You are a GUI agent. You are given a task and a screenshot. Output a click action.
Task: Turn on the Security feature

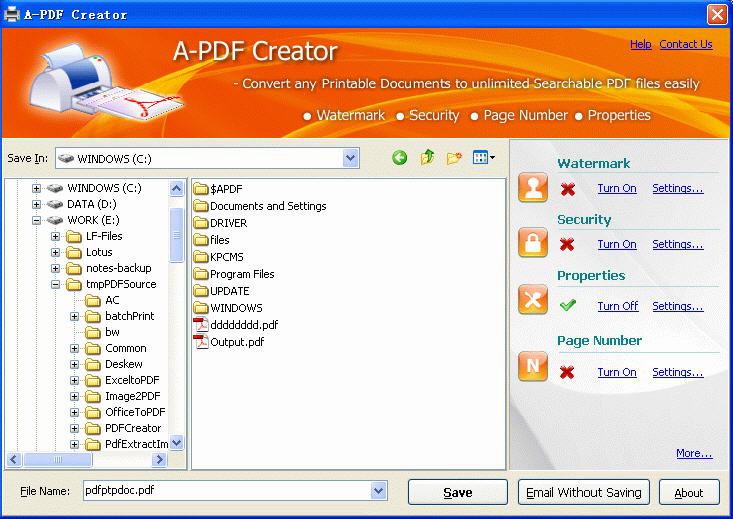(x=617, y=244)
